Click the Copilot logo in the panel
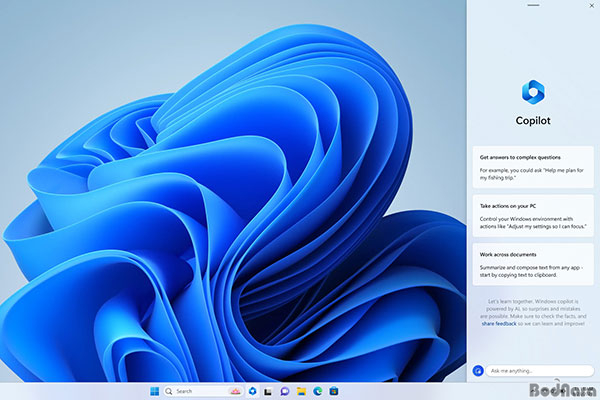This screenshot has height=400, width=600. (x=533, y=92)
